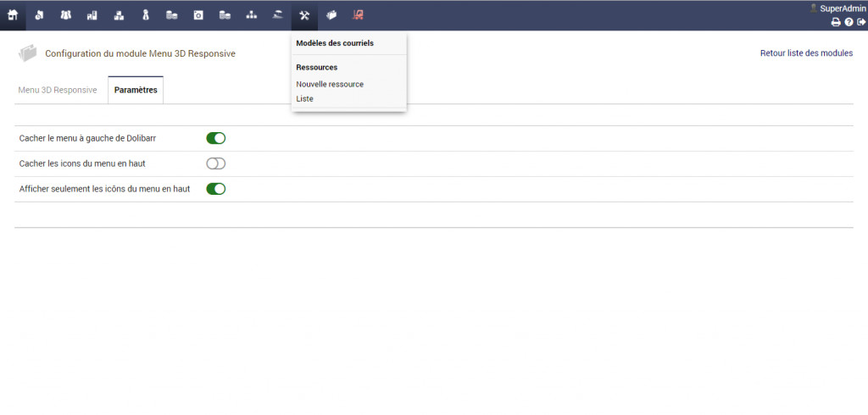The image size is (868, 415).
Task: Click the Ressources menu heading
Action: pos(317,68)
